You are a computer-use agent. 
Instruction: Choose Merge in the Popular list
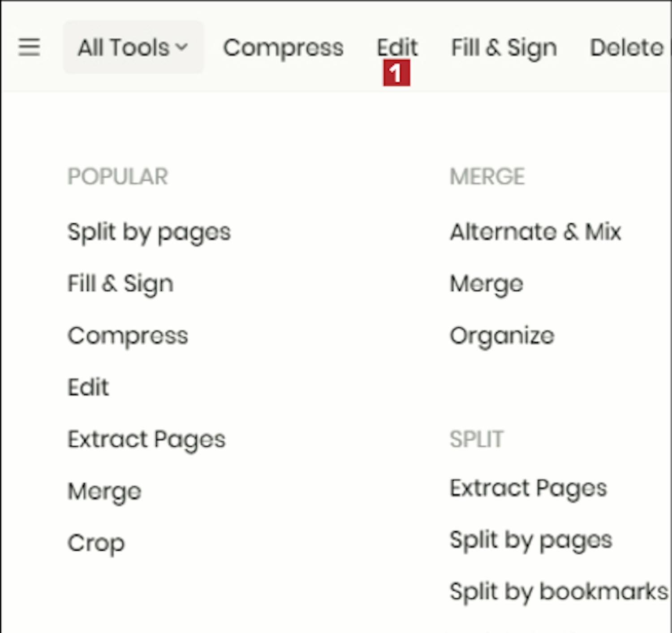[x=104, y=491]
